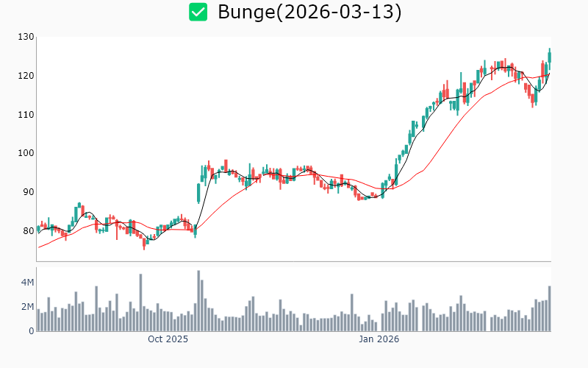588x368 pixels.
Task: Click the red moving average line's left start
Action: (x=39, y=247)
